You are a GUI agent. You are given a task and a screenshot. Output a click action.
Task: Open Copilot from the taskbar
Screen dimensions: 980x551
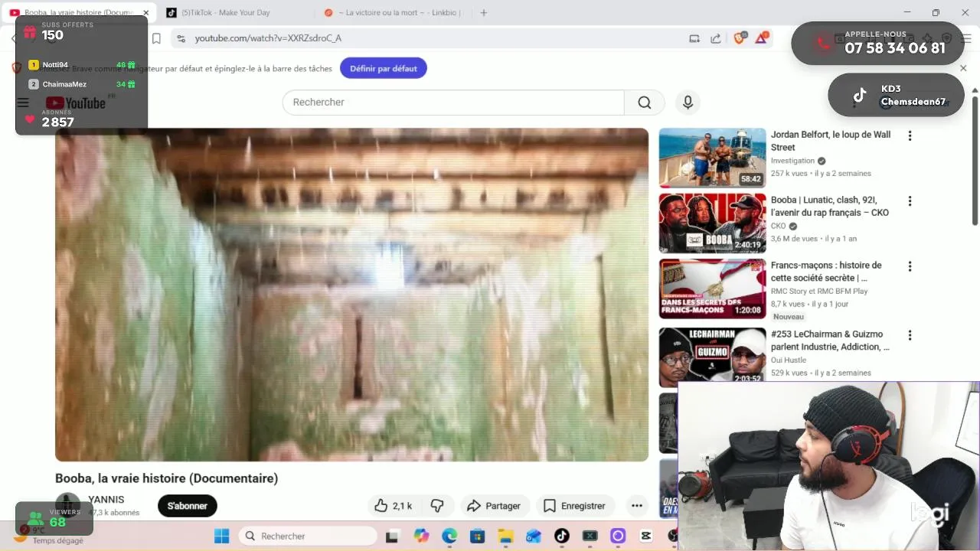[x=421, y=536]
